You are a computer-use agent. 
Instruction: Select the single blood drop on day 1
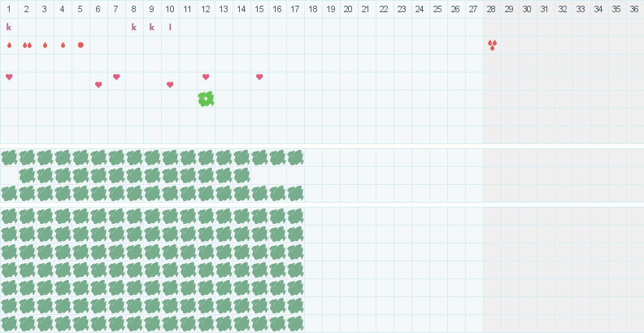[x=9, y=45]
